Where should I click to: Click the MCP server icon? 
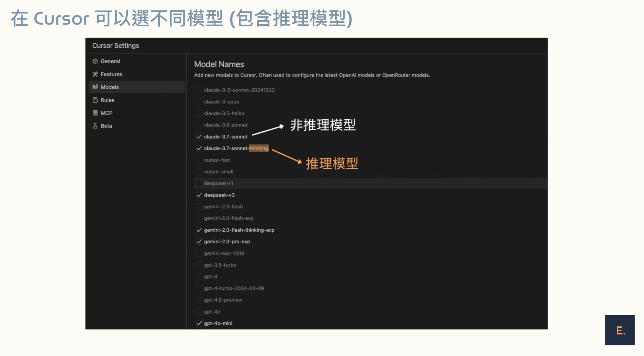[x=95, y=113]
